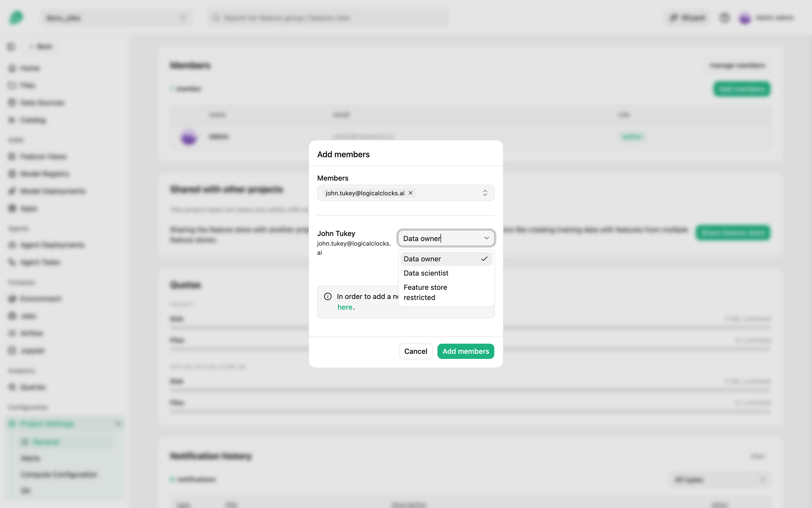This screenshot has height=508, width=812.
Task: Click the info circle icon in the notice
Action: tap(328, 296)
